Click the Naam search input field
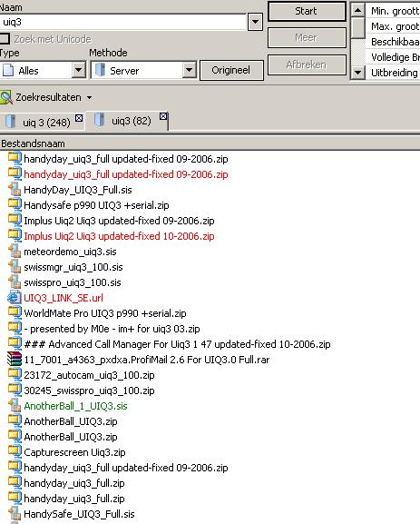Screen dimensions: 420x524 [122, 22]
